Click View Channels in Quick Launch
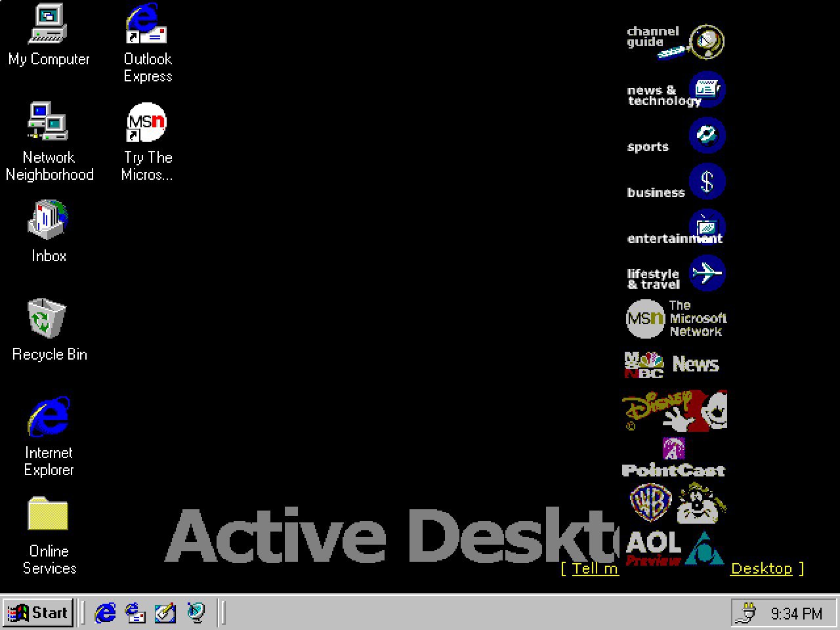Viewport: 840px width, 630px height. [196, 612]
